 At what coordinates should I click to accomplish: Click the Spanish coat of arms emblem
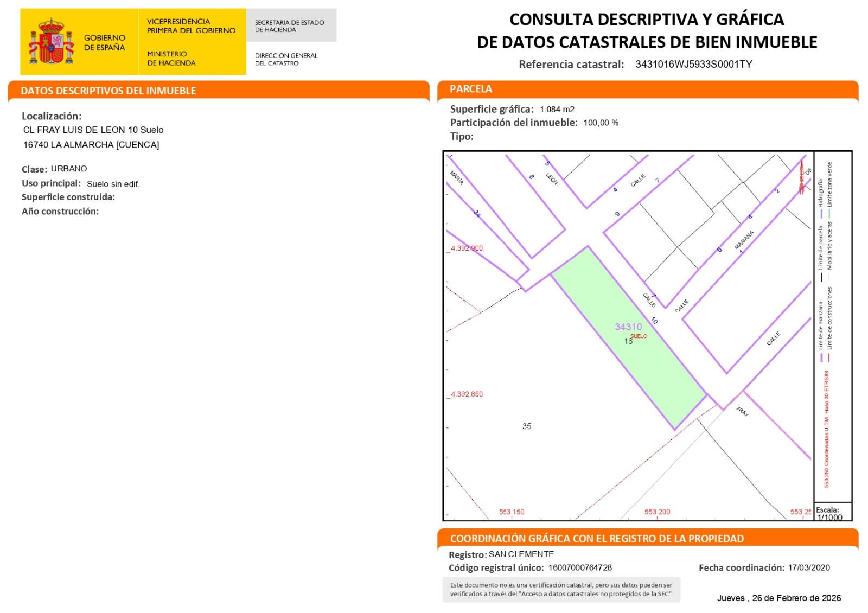[x=50, y=42]
